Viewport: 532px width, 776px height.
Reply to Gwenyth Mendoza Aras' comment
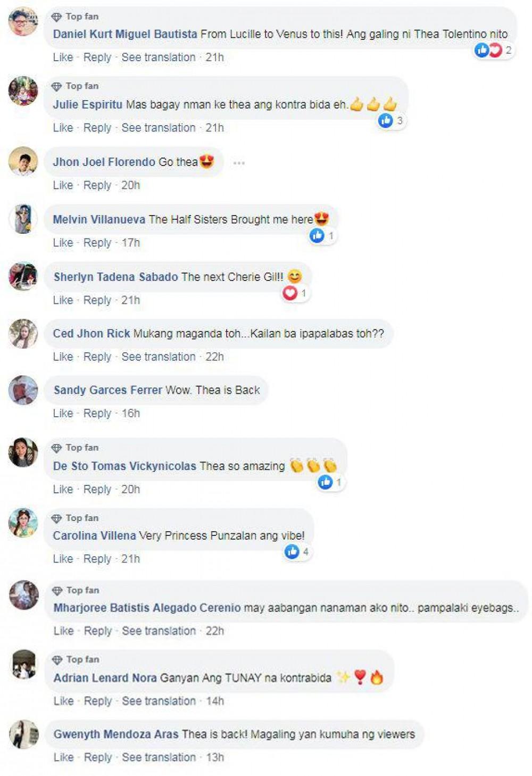98,757
